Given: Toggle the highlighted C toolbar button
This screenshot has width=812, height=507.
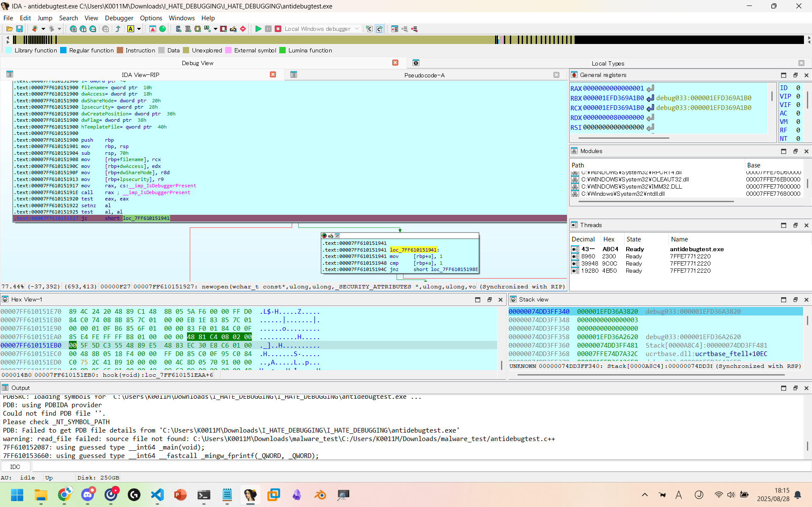Looking at the screenshot, I should point(379,29).
